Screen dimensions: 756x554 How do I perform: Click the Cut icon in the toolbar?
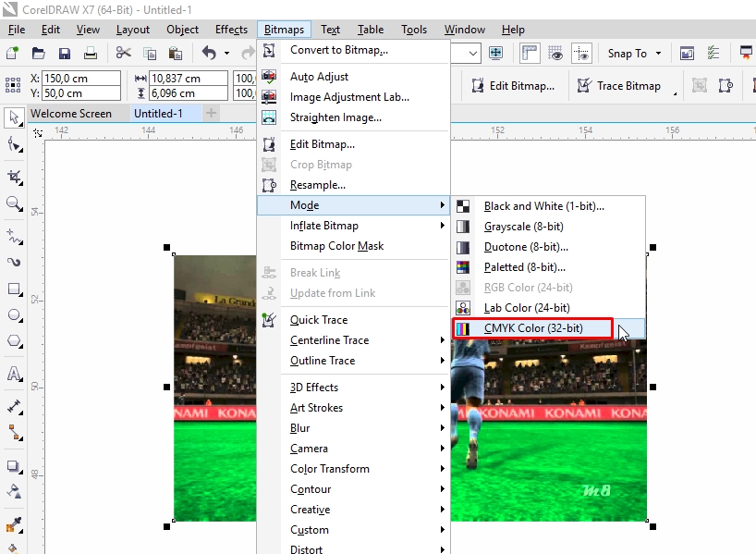(x=123, y=53)
